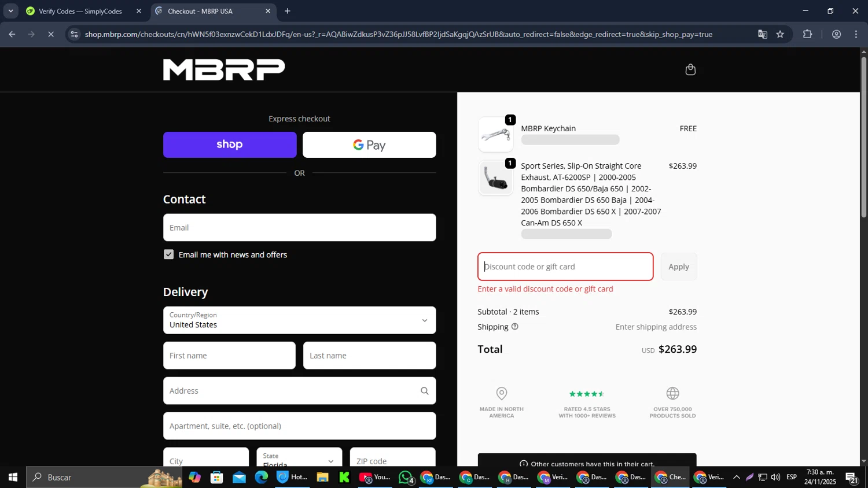Click the Buscar taskbar search box
This screenshot has height=488, width=868.
[104, 477]
